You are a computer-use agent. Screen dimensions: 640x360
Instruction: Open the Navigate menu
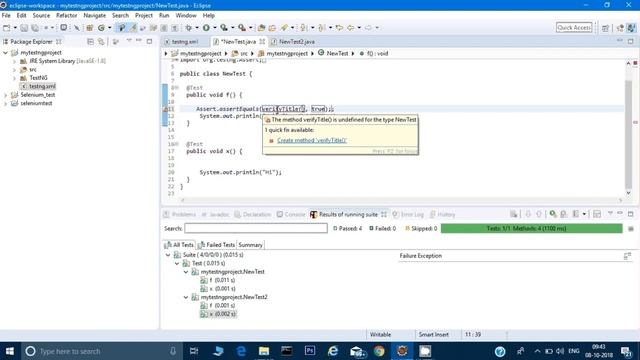pyautogui.click(x=94, y=16)
